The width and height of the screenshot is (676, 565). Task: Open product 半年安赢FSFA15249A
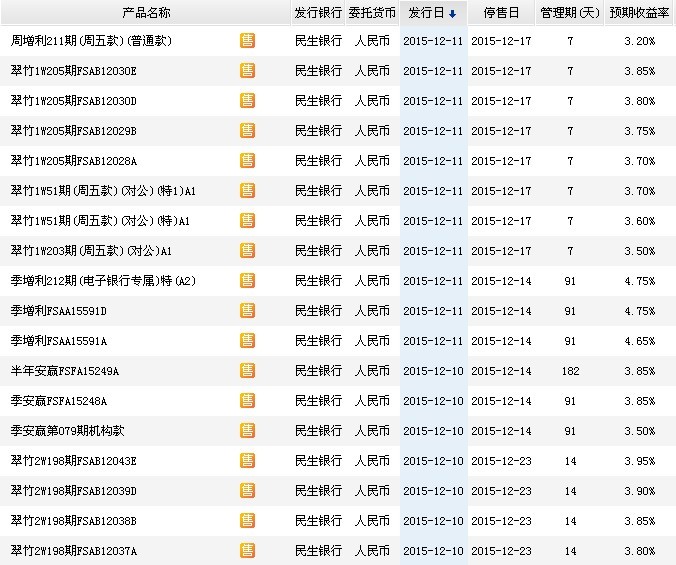point(65,371)
